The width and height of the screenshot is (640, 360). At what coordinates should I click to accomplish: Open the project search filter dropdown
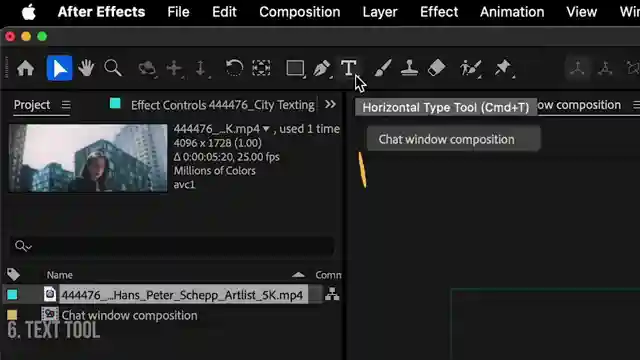(23, 246)
